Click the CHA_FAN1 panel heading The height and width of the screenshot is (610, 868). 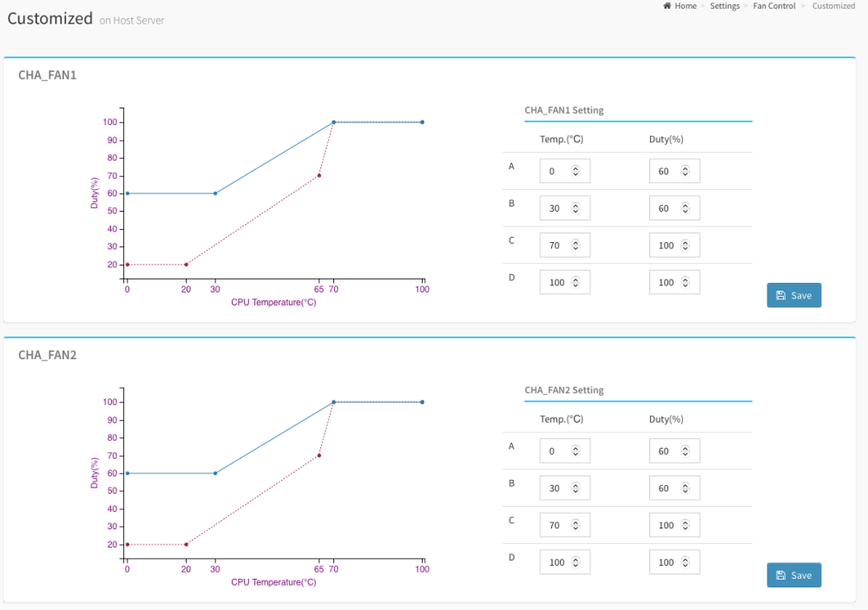click(x=47, y=75)
